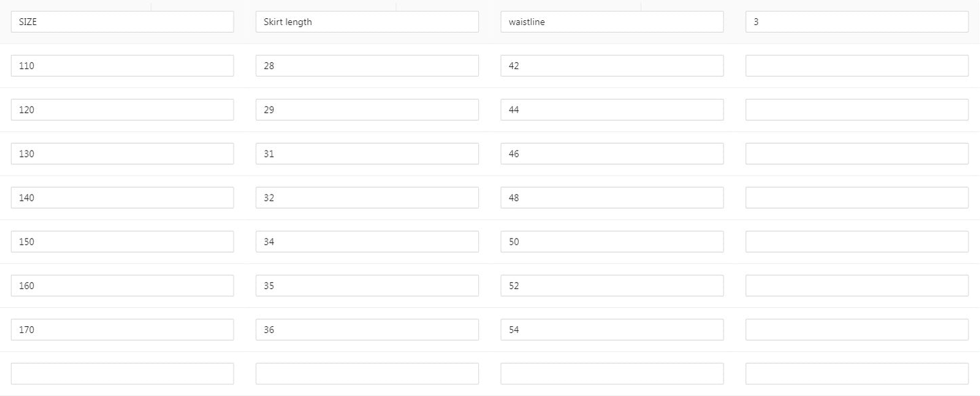Click the waistline 42 cell
The width and height of the screenshot is (980, 396).
coord(612,66)
